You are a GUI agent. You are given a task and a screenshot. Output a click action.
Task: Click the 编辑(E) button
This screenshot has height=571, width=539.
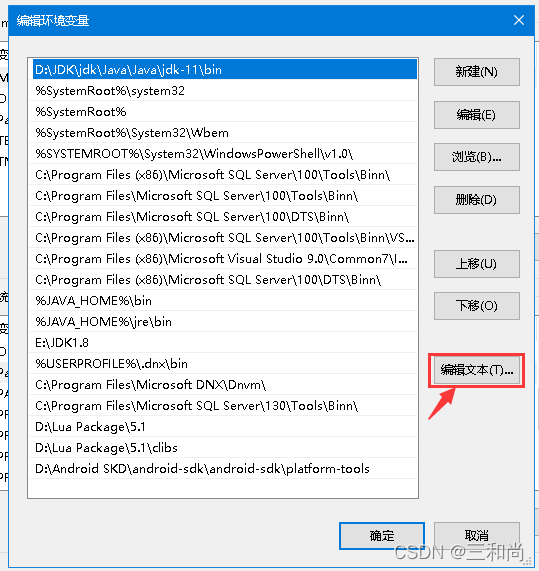click(476, 115)
